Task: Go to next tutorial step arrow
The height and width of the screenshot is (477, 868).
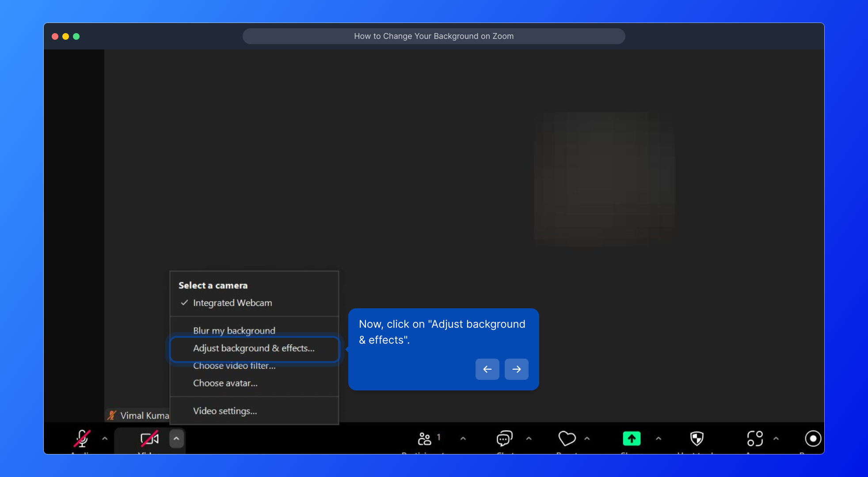Action: coord(516,369)
